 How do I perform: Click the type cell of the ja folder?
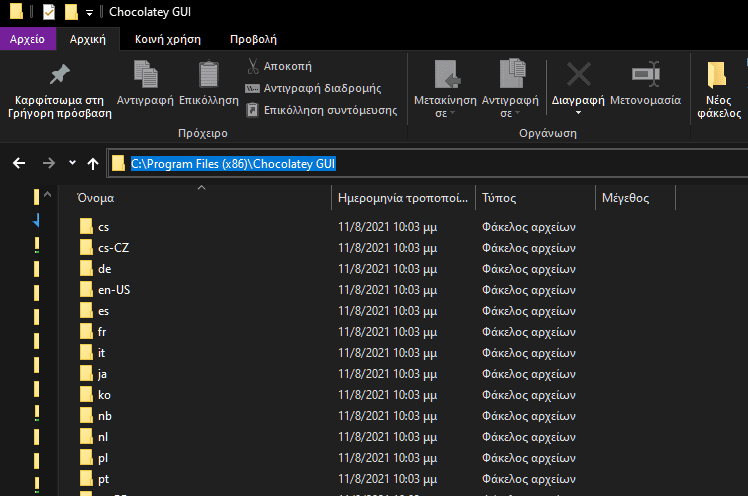click(529, 374)
